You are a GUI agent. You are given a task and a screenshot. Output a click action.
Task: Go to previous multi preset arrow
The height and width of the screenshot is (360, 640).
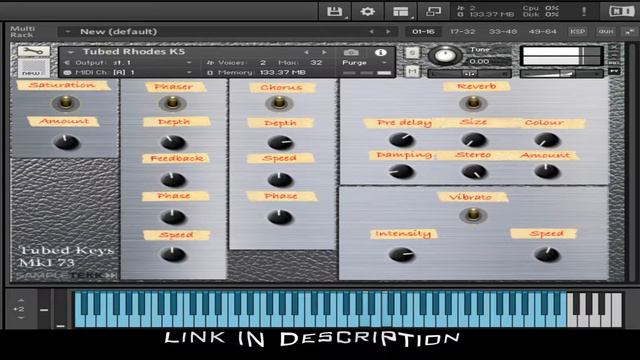pos(371,32)
